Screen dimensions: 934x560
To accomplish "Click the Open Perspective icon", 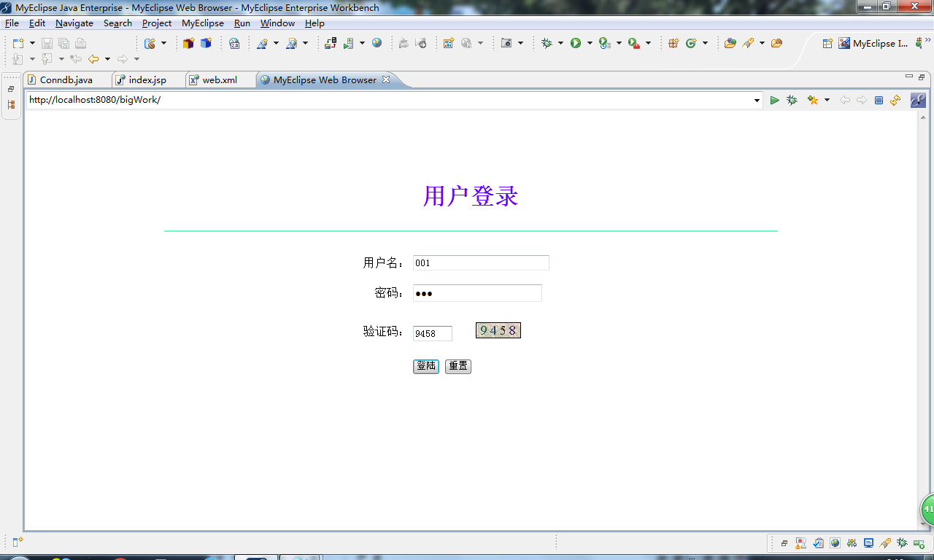I will pyautogui.click(x=827, y=44).
